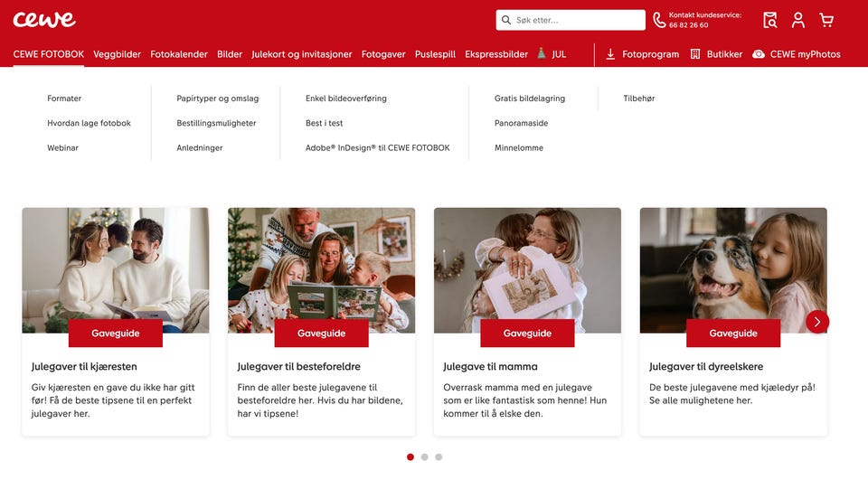Image resolution: width=868 pixels, height=480 pixels.
Task: Open CEWE myPhotos link
Action: pyautogui.click(x=805, y=54)
